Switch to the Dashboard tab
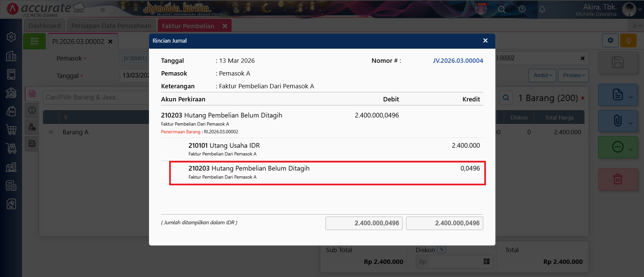Viewport: 644px width, 277px height. (44, 26)
